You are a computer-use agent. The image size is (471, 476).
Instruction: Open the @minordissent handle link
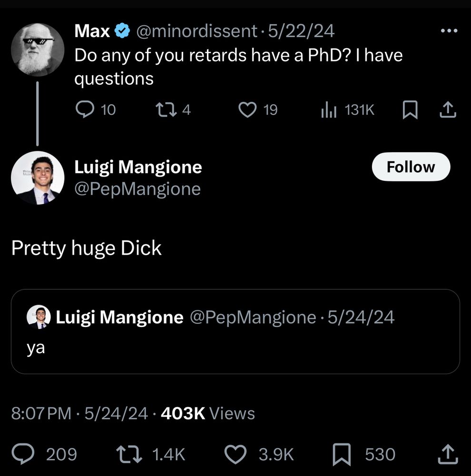pos(197,31)
